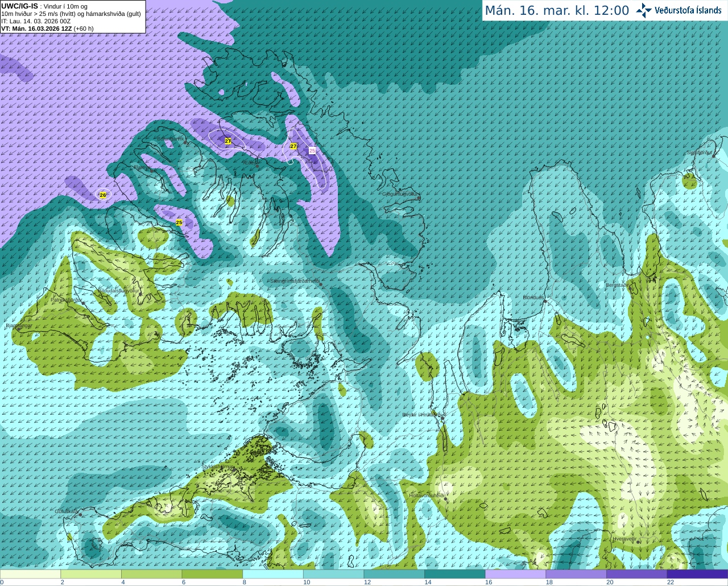The image size is (728, 586).
Task: Click the scale value 0
Action: pos(2,582)
